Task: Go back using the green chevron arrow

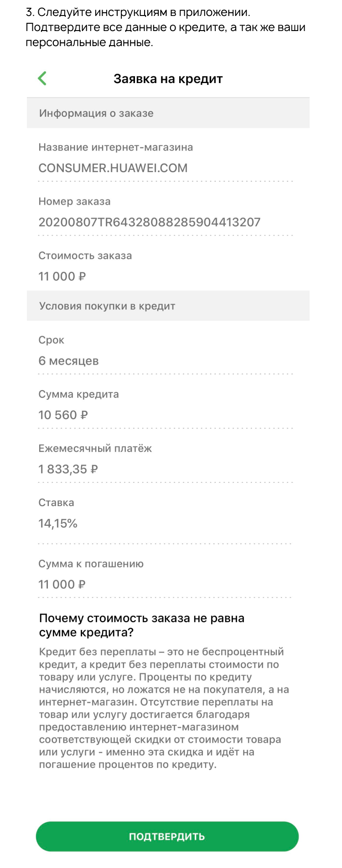Action: [42, 78]
